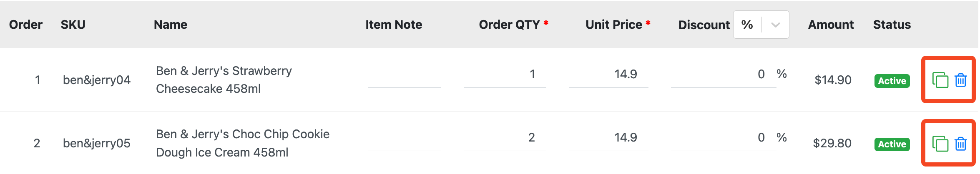Delete the ben&jerry05 order line

961,144
